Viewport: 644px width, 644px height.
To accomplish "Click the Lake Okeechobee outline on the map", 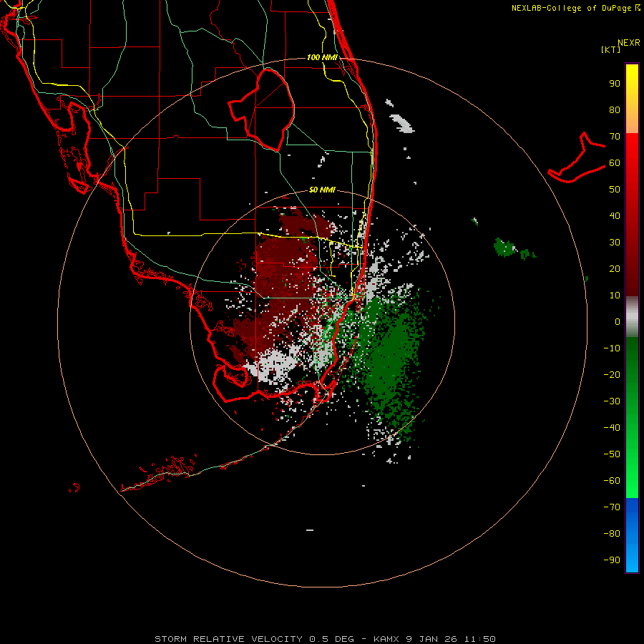I will [262, 109].
